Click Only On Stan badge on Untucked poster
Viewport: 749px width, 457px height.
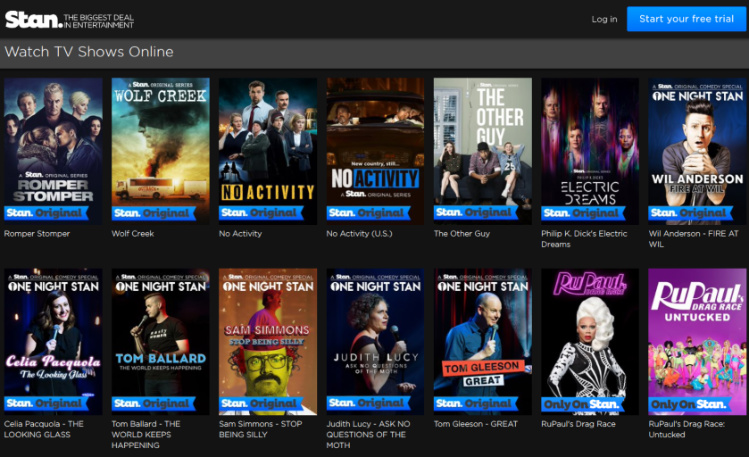[690, 404]
